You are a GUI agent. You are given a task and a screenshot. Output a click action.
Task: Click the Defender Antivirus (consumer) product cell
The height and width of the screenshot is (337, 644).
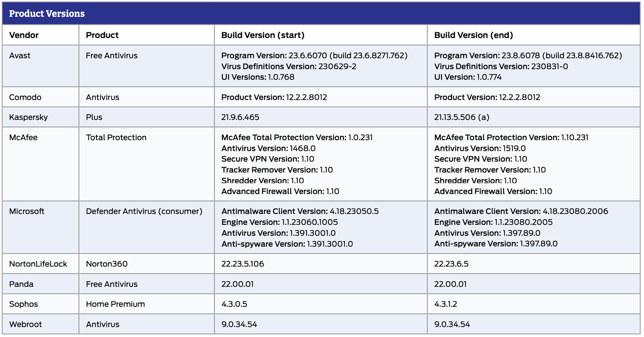coord(144,211)
